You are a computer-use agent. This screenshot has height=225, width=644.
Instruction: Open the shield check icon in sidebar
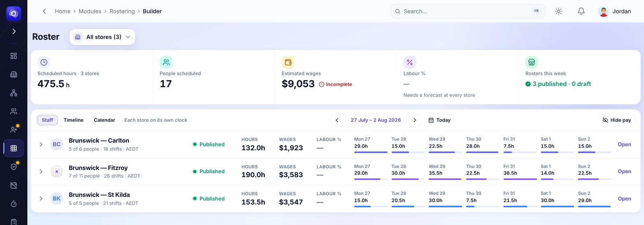tap(14, 167)
